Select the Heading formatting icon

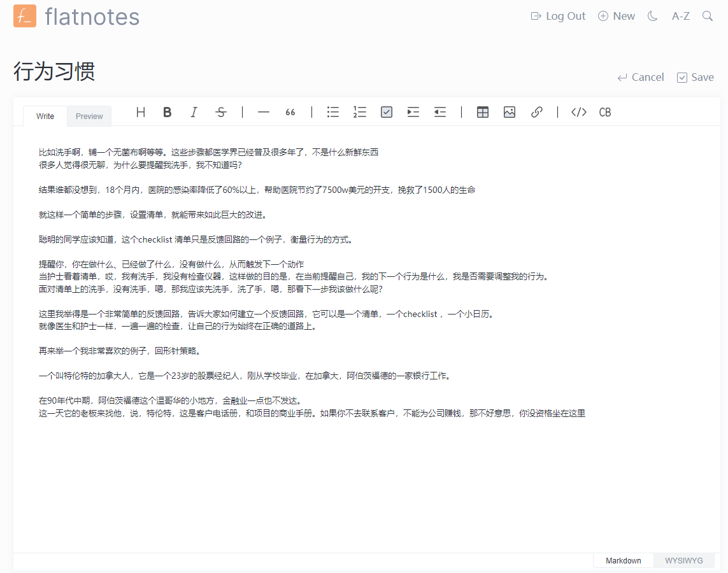coord(140,112)
